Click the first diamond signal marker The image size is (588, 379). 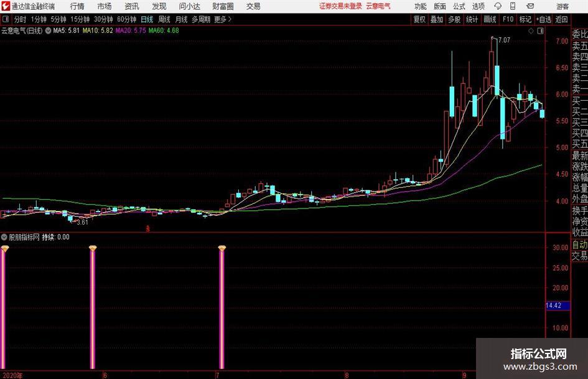pyautogui.click(x=4, y=248)
